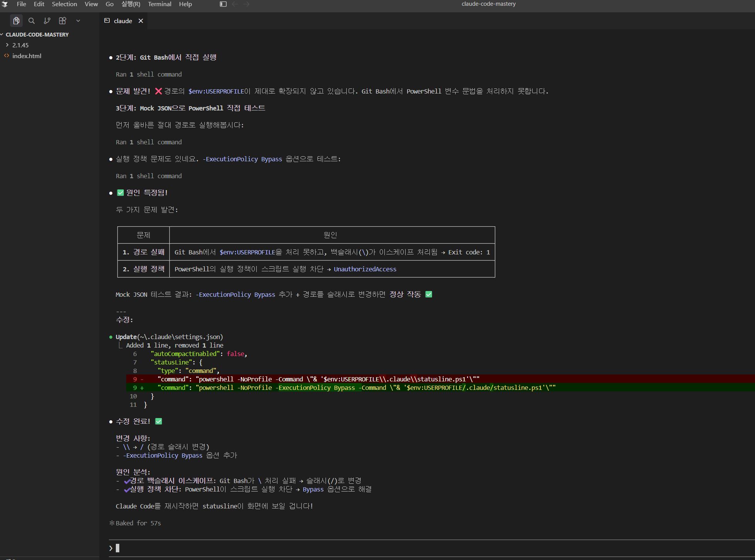Click the app logo icon in menu bar

5,4
